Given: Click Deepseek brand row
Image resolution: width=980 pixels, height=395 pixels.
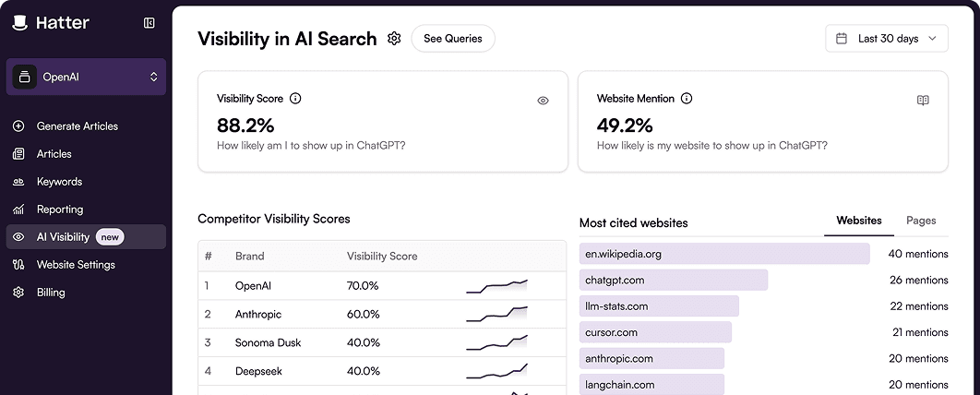Looking at the screenshot, I should (382, 371).
